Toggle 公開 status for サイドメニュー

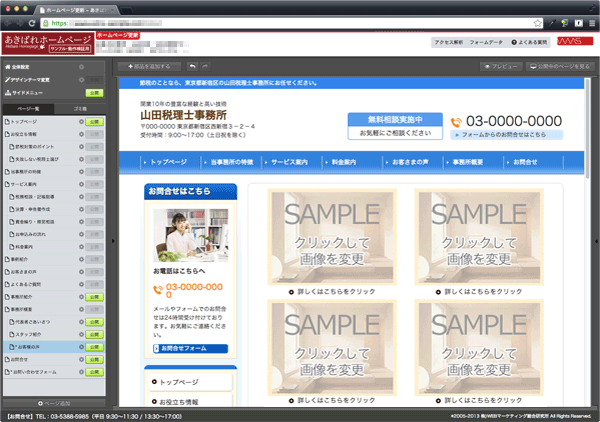[94, 91]
